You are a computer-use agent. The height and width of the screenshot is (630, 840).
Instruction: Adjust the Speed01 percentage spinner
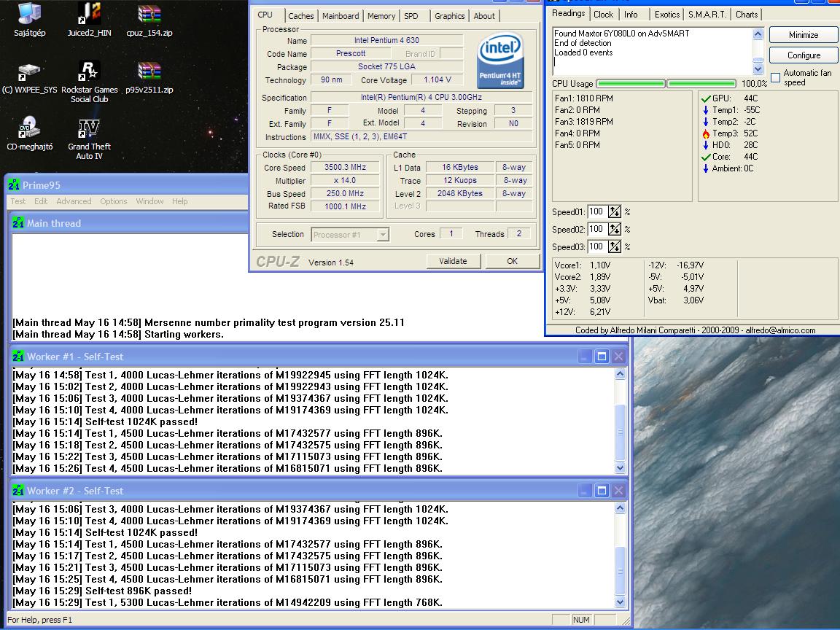615,211
